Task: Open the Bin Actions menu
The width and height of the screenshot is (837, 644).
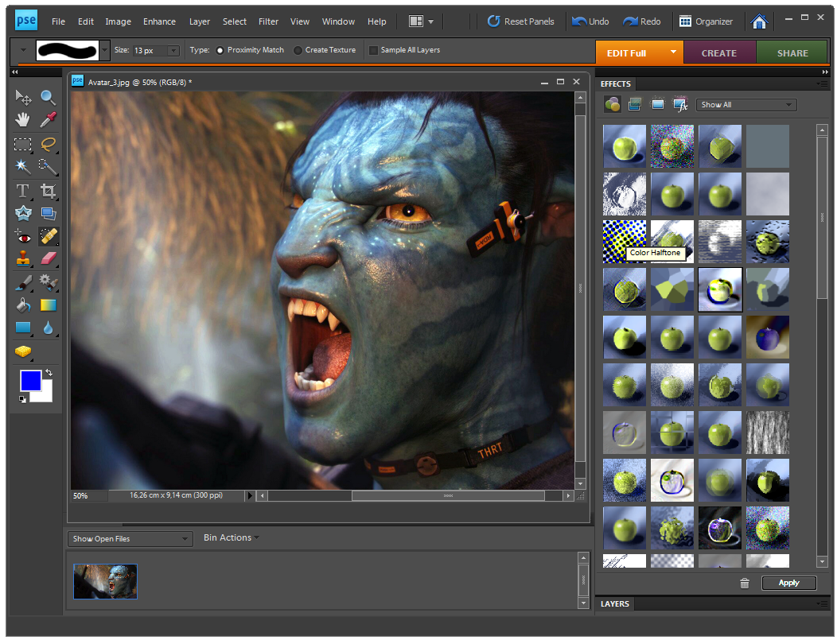Action: [232, 537]
